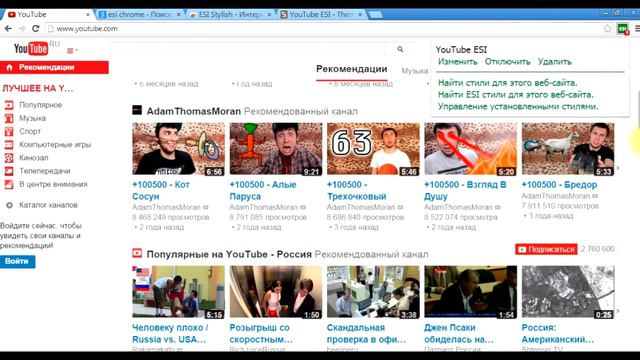Open thumbnail for Розыгрыш со скоростным

[x=276, y=292]
